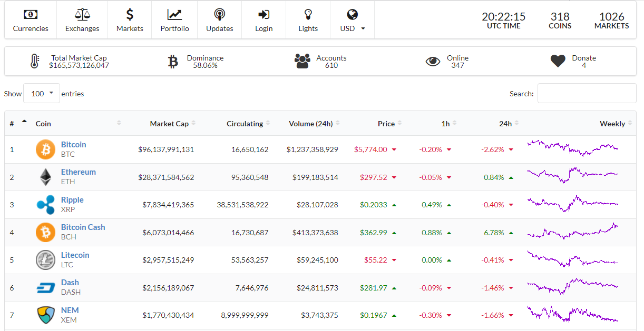
Task: Toggle the Lights bulb icon
Action: coord(308,14)
